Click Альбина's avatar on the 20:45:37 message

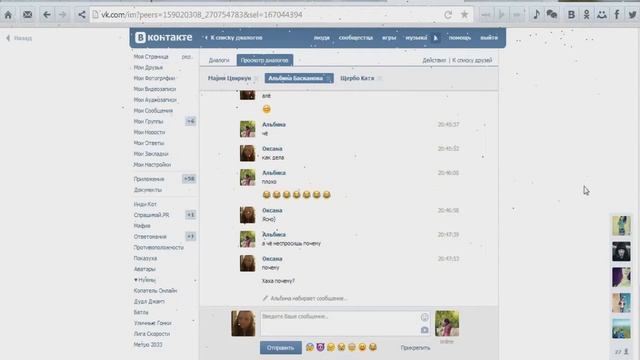pos(247,129)
